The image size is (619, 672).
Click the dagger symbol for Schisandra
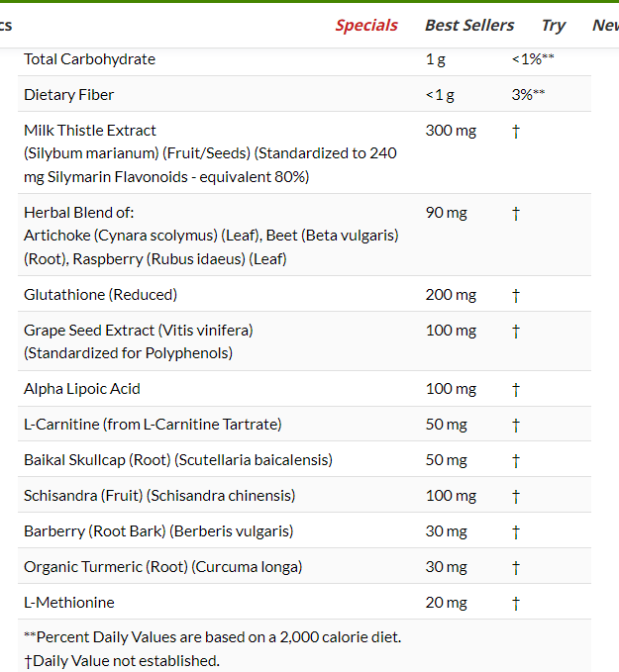click(x=516, y=496)
